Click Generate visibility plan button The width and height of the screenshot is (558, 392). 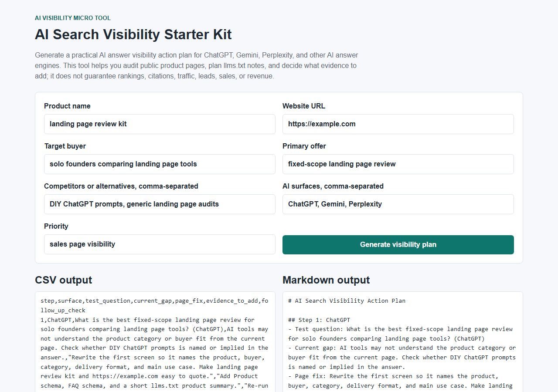click(x=398, y=245)
